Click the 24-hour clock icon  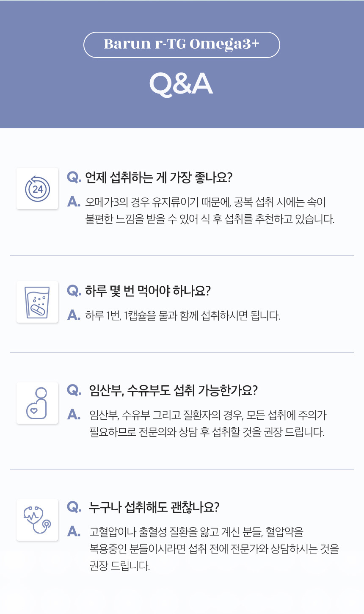37,188
